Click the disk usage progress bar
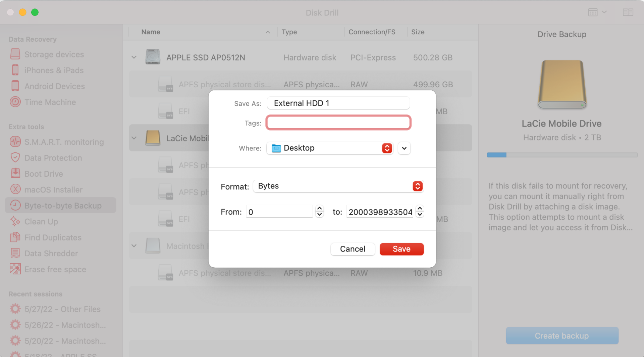This screenshot has height=357, width=644. click(562, 155)
